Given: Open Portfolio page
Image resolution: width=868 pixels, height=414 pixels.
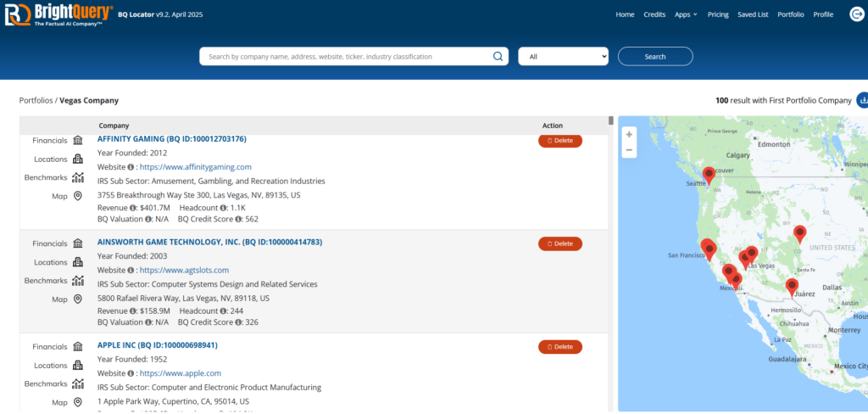Looking at the screenshot, I should pyautogui.click(x=791, y=14).
